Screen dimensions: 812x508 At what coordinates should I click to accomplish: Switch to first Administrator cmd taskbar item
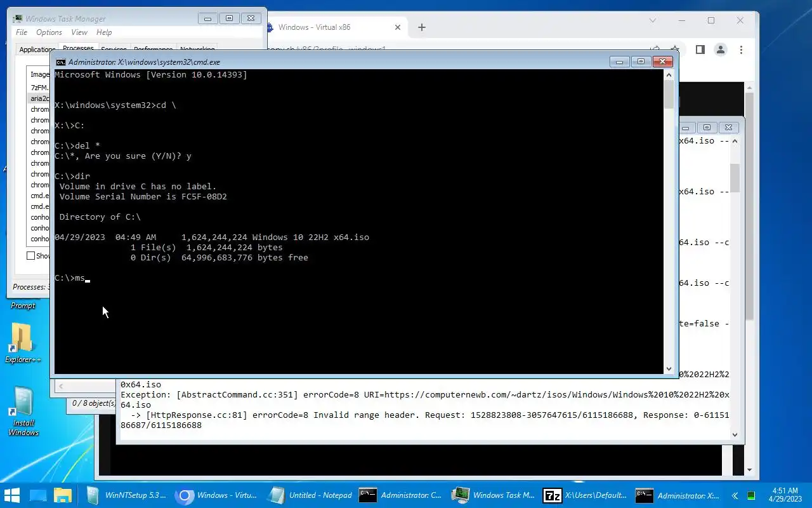pos(402,495)
